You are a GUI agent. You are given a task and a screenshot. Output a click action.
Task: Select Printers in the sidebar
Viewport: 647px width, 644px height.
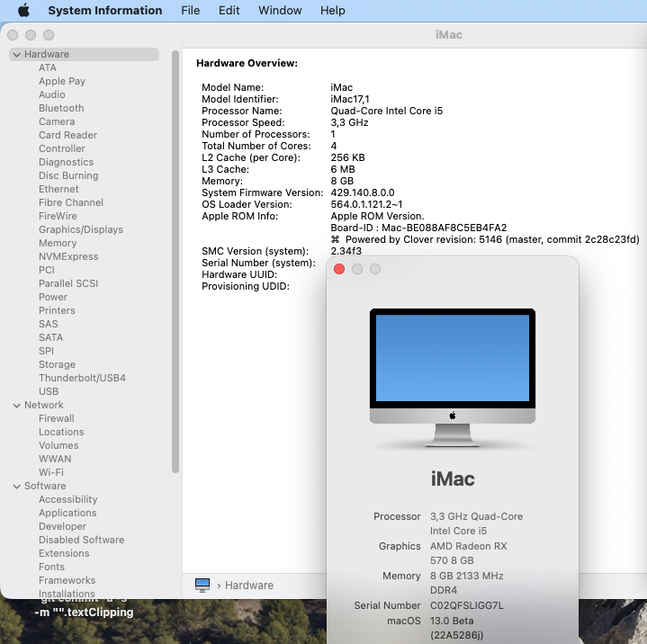point(57,310)
